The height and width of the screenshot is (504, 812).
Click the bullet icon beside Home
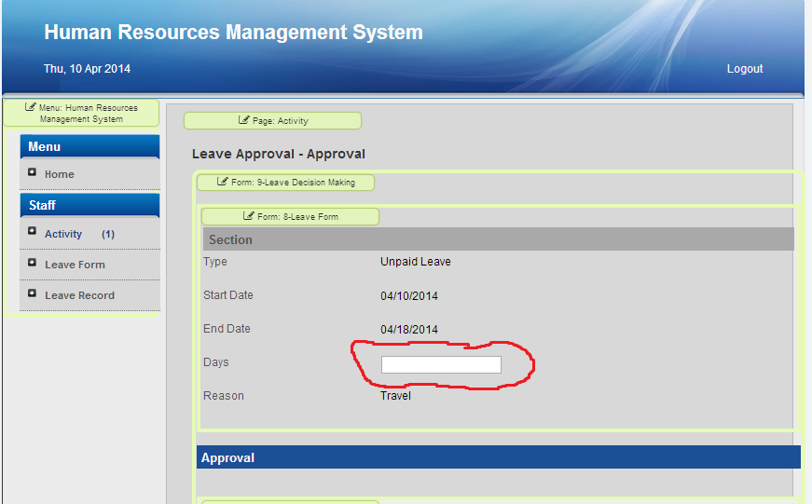coord(32,172)
